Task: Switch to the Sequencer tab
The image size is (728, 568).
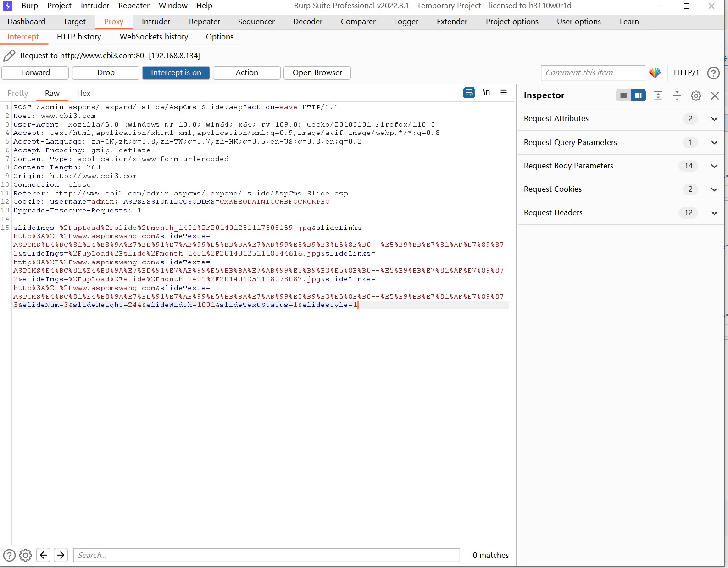Action: 256,22
